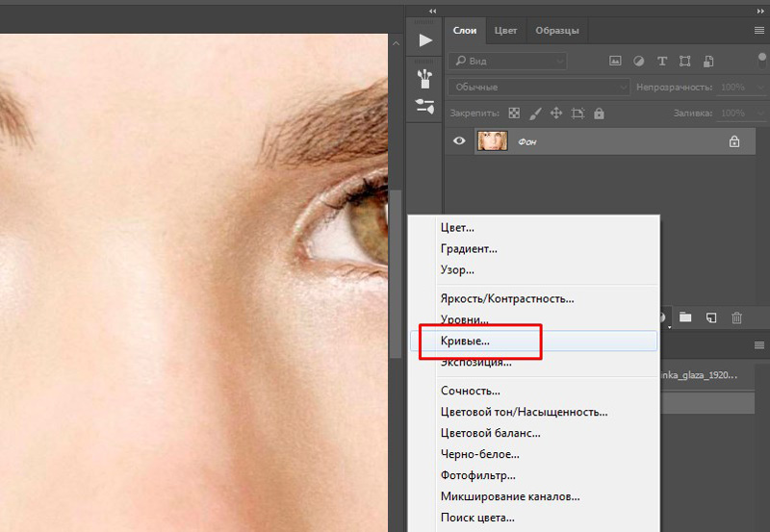
Task: Filter layers by adjustment layer icon
Action: (x=638, y=61)
